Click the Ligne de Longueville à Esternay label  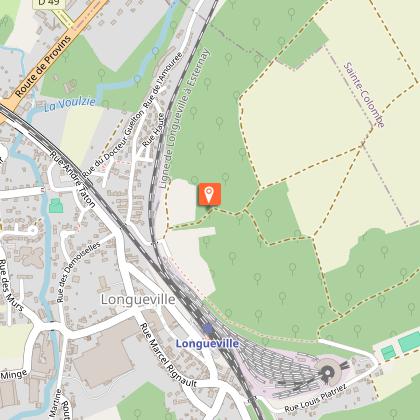(x=184, y=119)
